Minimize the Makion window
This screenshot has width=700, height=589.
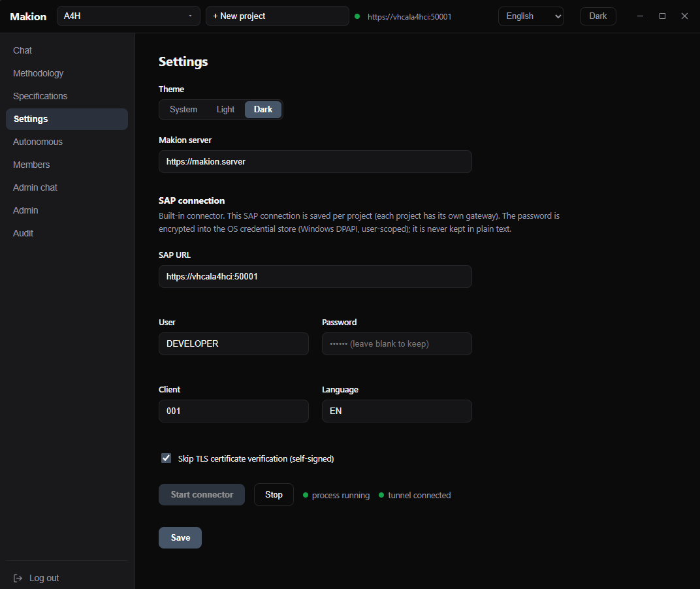coord(640,16)
